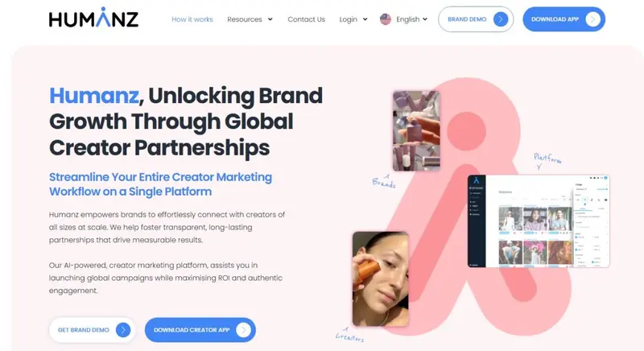The height and width of the screenshot is (351, 644).
Task: Click the platform dashboard preview image
Action: click(x=539, y=221)
